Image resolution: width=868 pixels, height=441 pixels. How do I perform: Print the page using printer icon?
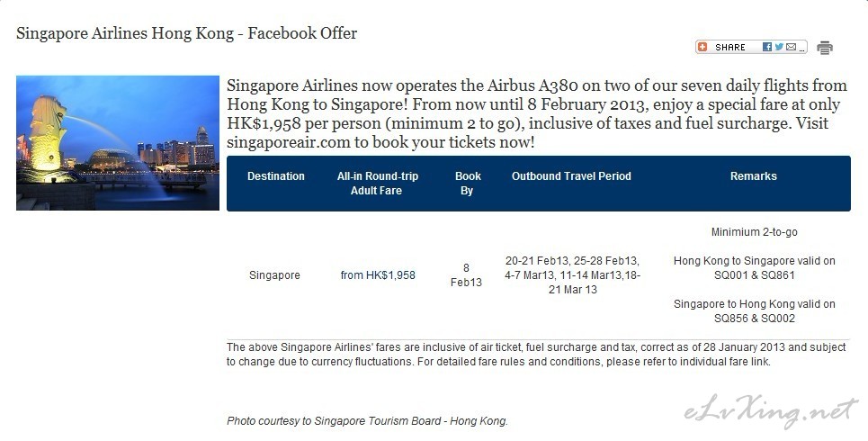click(x=824, y=48)
